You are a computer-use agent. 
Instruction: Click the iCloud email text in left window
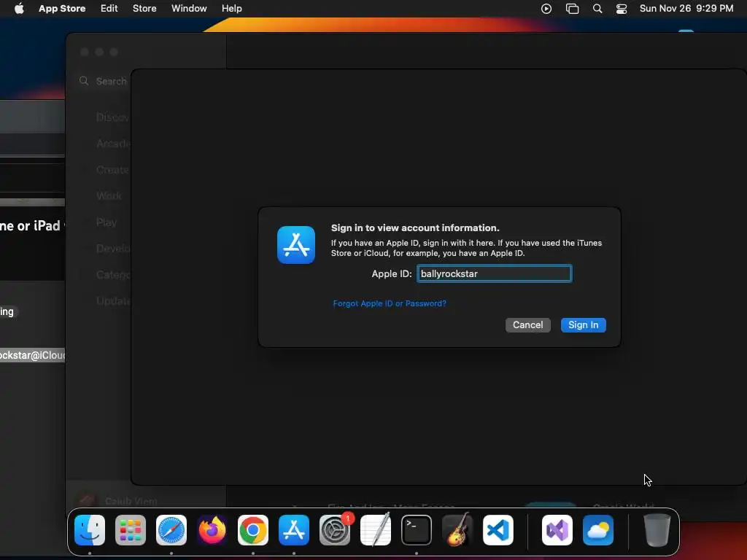[32, 355]
